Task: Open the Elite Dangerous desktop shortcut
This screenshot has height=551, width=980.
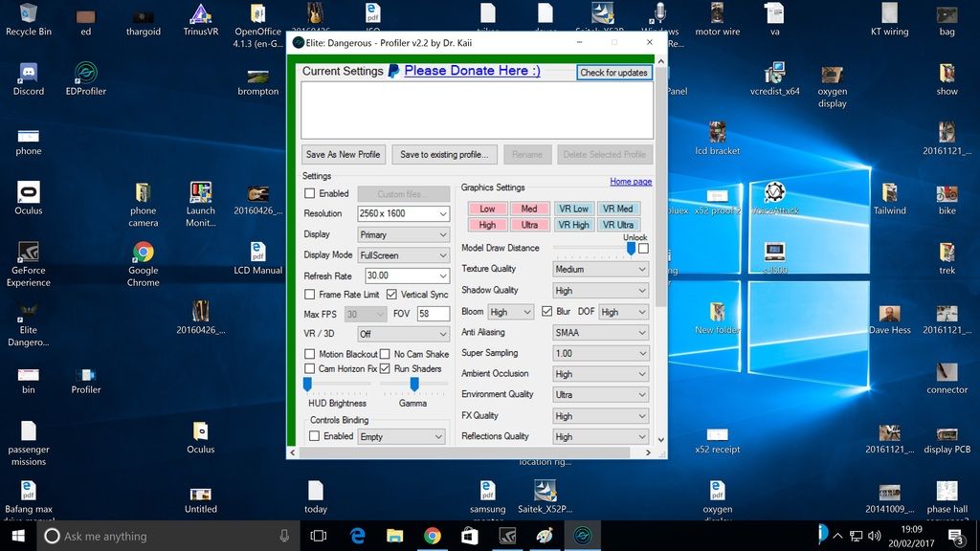Action: (x=28, y=323)
